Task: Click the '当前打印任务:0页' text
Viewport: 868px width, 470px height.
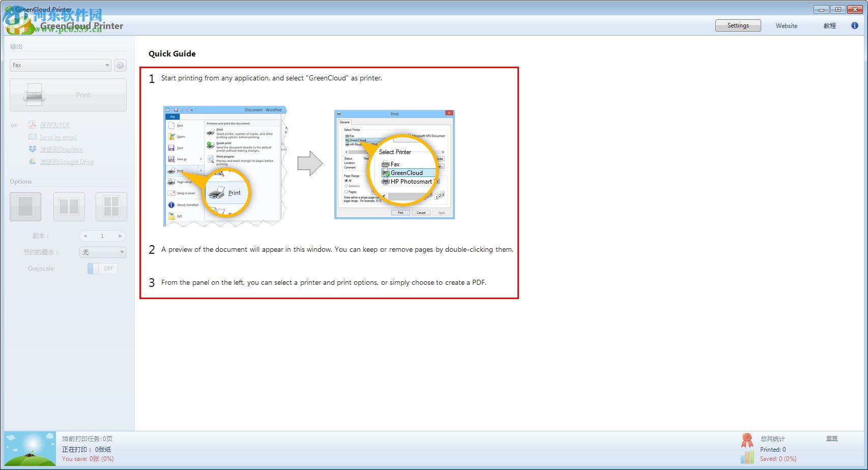Action: (x=87, y=438)
